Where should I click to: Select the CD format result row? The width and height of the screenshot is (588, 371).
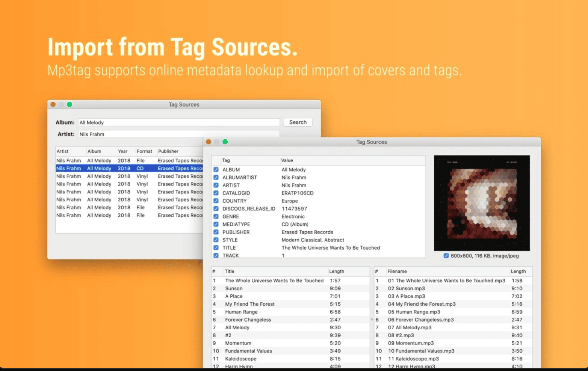[x=129, y=168]
